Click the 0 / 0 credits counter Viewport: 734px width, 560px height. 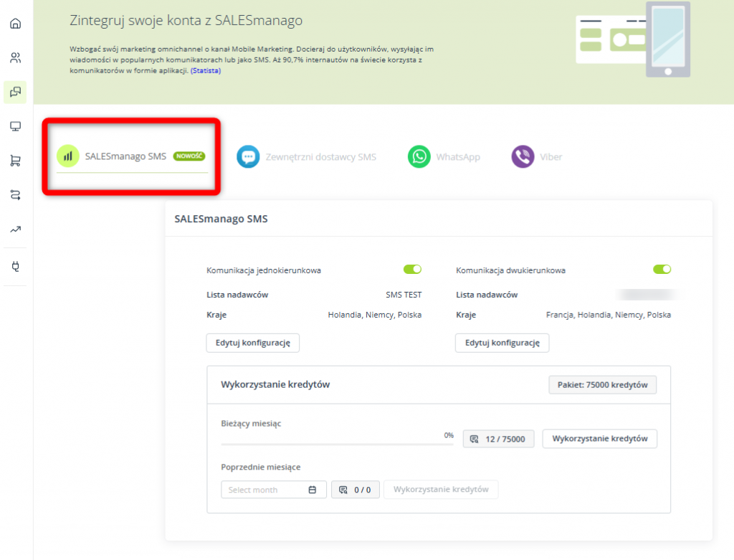[356, 490]
